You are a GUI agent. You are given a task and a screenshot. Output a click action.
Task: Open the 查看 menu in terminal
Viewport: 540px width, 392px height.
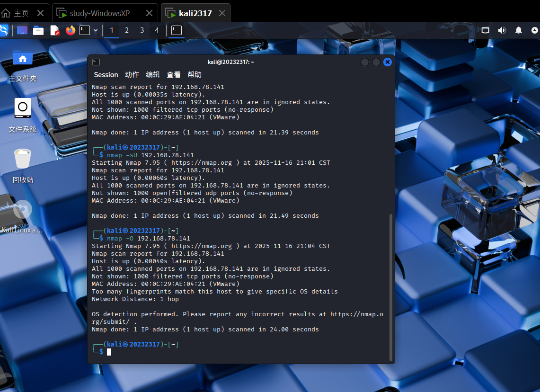[x=174, y=75]
